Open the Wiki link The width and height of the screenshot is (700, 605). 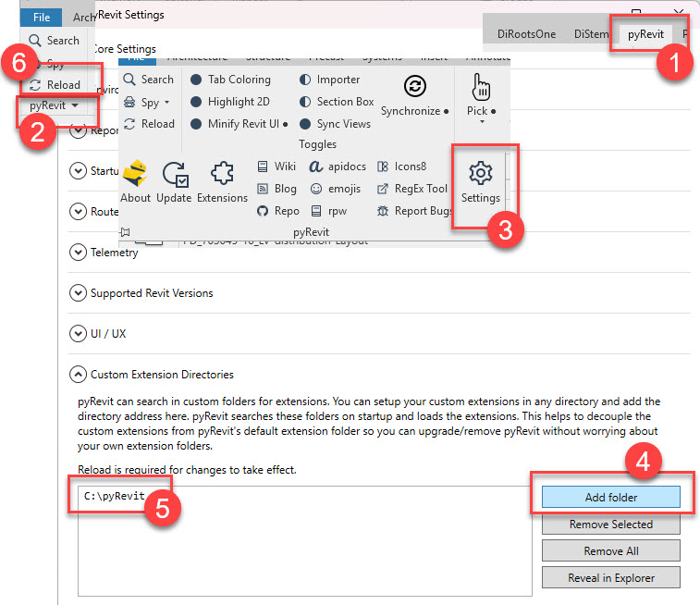(276, 167)
